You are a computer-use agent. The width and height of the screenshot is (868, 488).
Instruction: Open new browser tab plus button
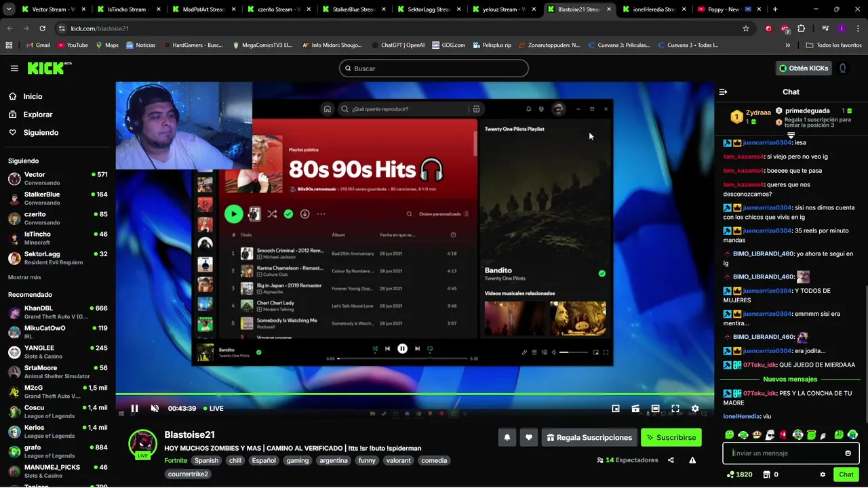click(775, 9)
